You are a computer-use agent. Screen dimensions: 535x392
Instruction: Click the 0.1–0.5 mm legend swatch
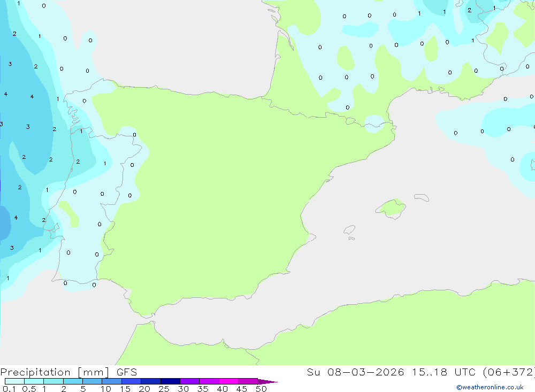click(x=14, y=381)
